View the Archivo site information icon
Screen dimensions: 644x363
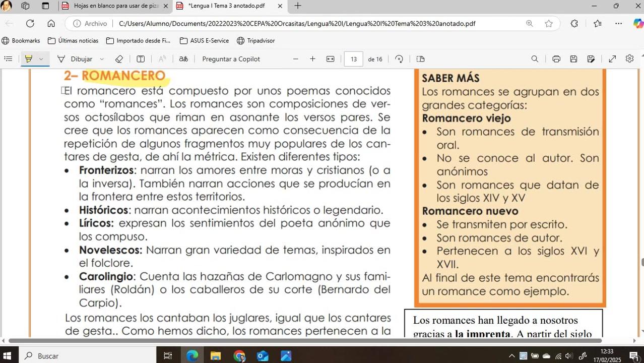(90, 23)
